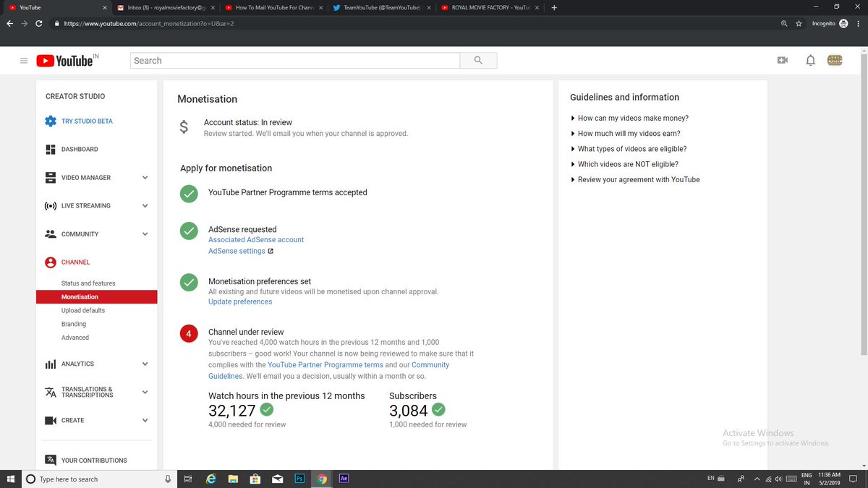The width and height of the screenshot is (868, 488).
Task: Click the Translations & Transcriptions icon
Action: 51,393
